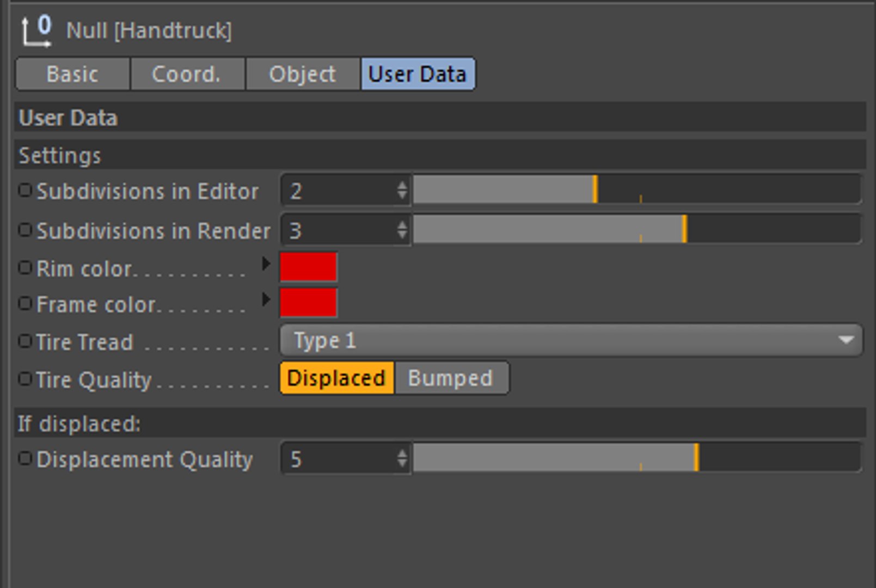876x588 pixels.
Task: Click the Subdivisions in Render stepper arrows
Action: click(x=402, y=230)
